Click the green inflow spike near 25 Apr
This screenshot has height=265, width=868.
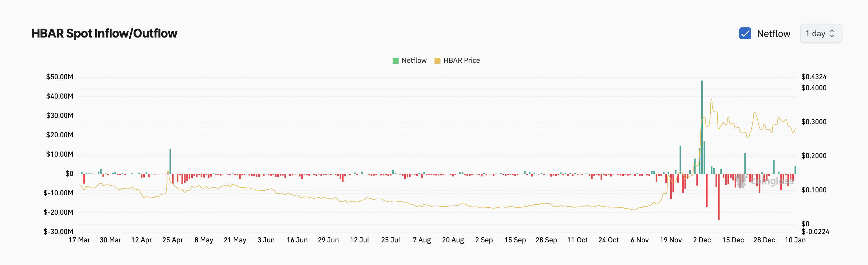(x=170, y=161)
